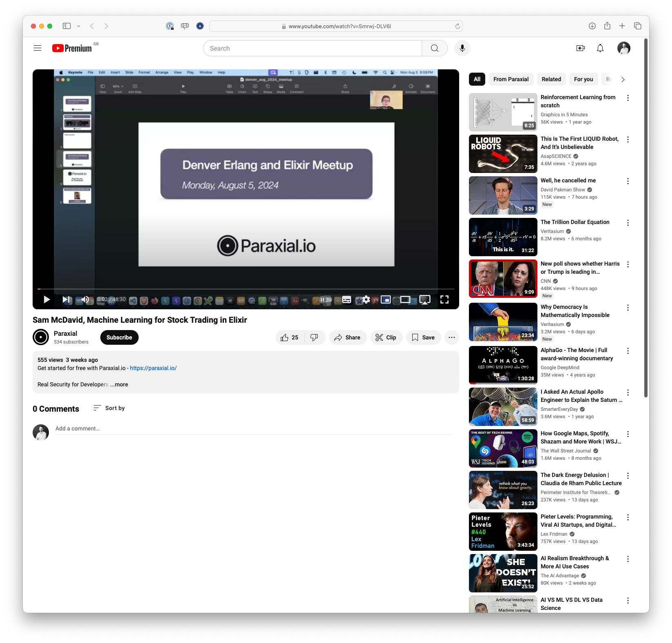Subscribe to the Paraxial channel
Screen dimensions: 672x643
click(x=119, y=337)
